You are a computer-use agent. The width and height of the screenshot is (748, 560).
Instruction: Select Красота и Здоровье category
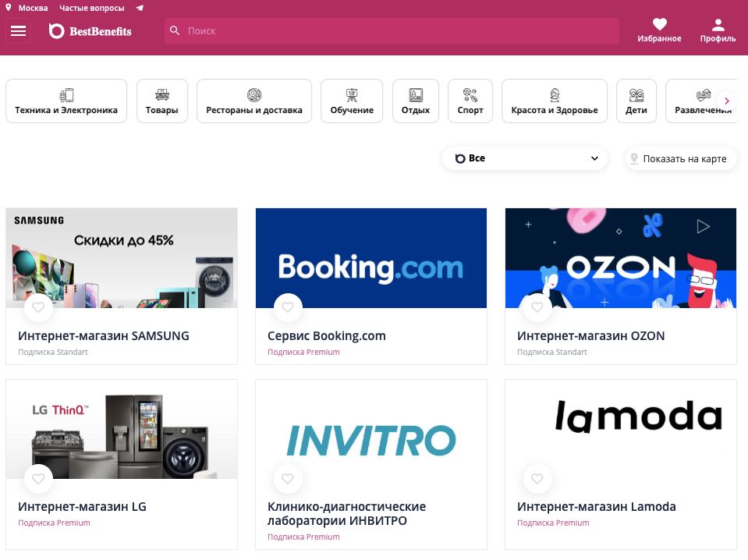click(x=555, y=101)
